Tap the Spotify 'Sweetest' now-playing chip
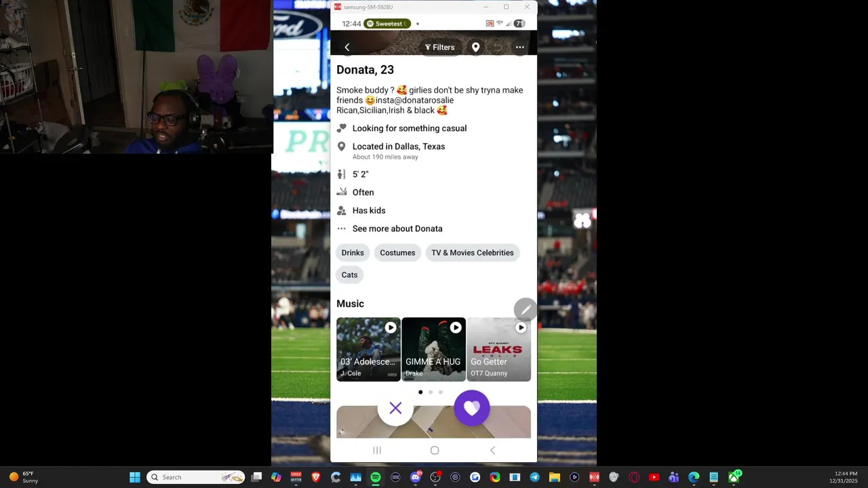Image resolution: width=868 pixels, height=488 pixels. pos(387,24)
